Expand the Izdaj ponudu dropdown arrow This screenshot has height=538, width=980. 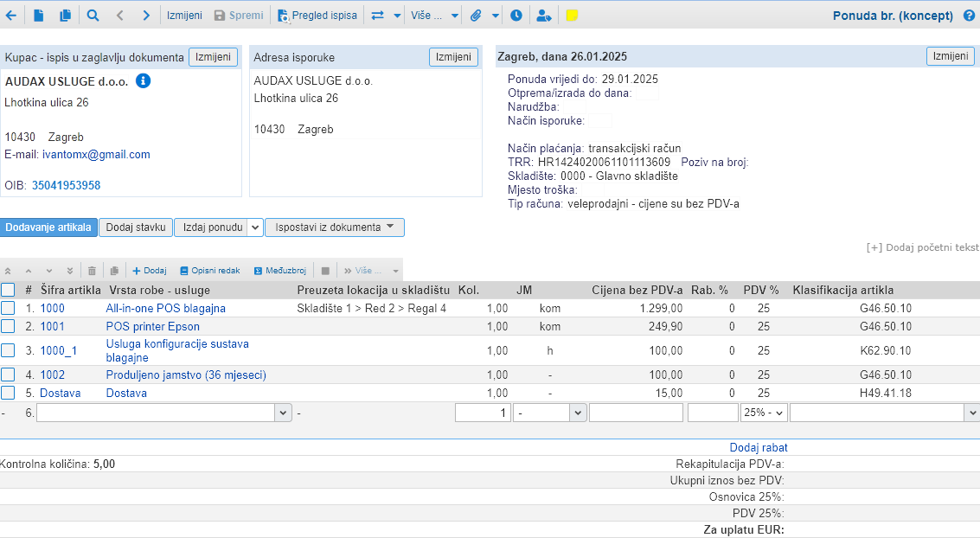254,227
